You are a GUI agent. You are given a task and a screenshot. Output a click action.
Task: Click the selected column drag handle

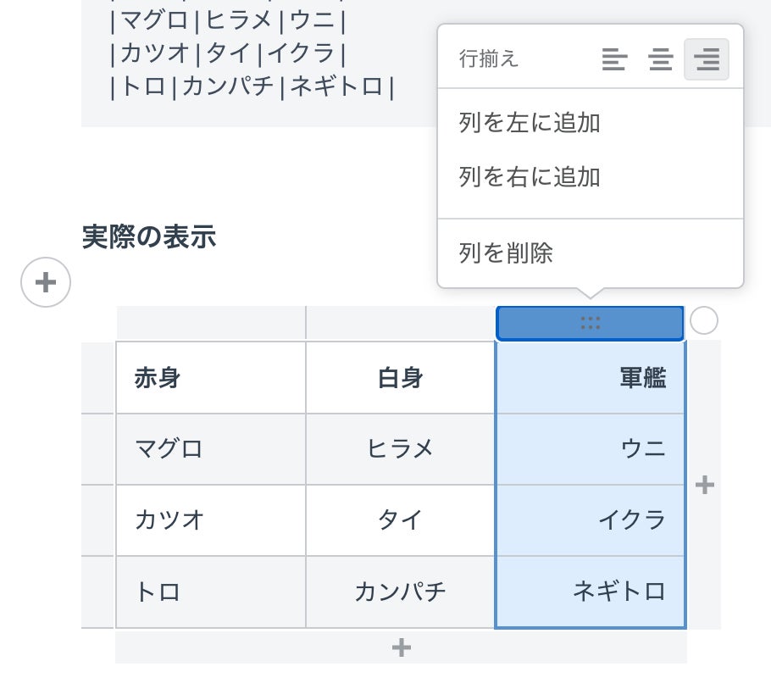click(590, 323)
